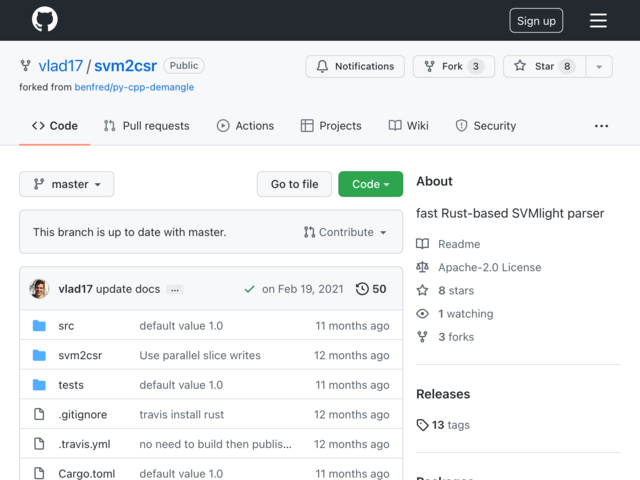Image resolution: width=640 pixels, height=480 pixels.
Task: Open the 'Use parallel slice writes' commit message
Action: pos(200,356)
